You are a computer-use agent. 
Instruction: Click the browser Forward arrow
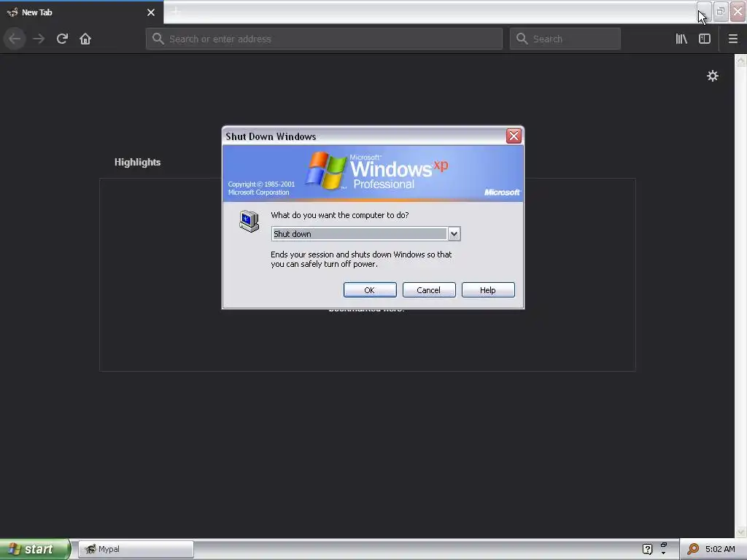tap(39, 39)
